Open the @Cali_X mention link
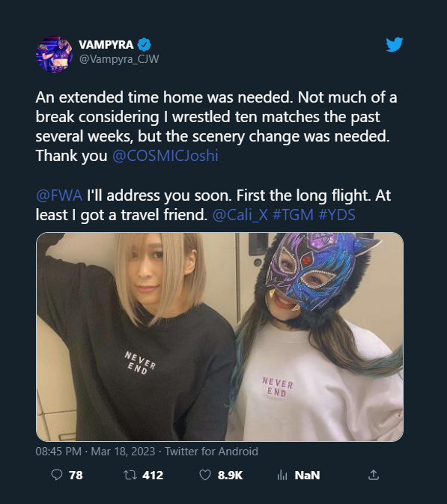Viewport: 447px width, 504px height. pos(240,215)
